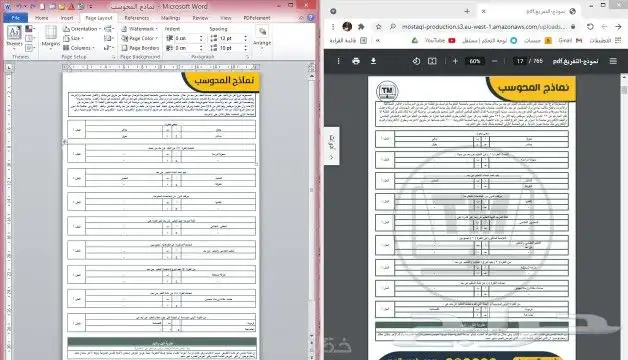Viewport: 628px width, 360px height.
Task: Open the Reading list button
Action: (x=348, y=40)
